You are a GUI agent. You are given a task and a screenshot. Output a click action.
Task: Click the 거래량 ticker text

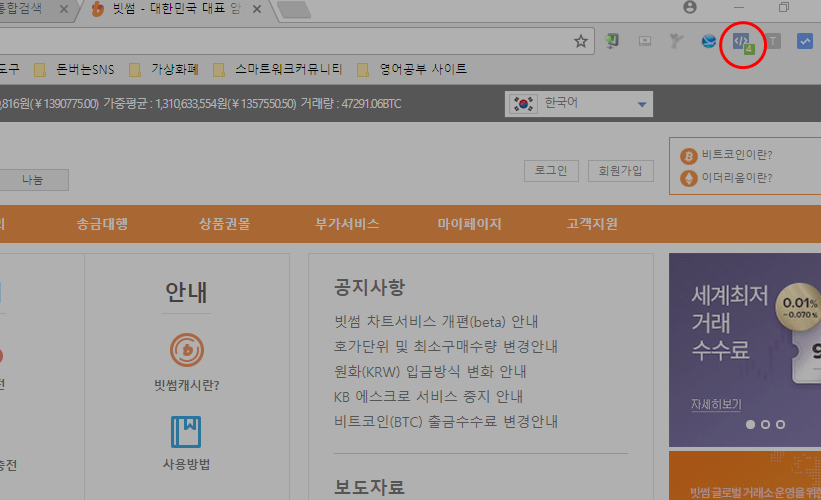pyautogui.click(x=351, y=104)
